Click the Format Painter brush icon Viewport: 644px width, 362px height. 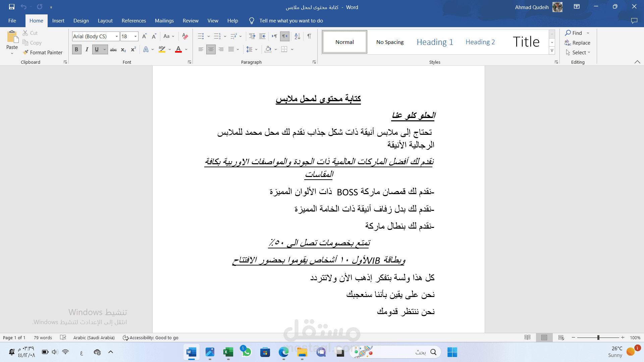[x=25, y=52]
